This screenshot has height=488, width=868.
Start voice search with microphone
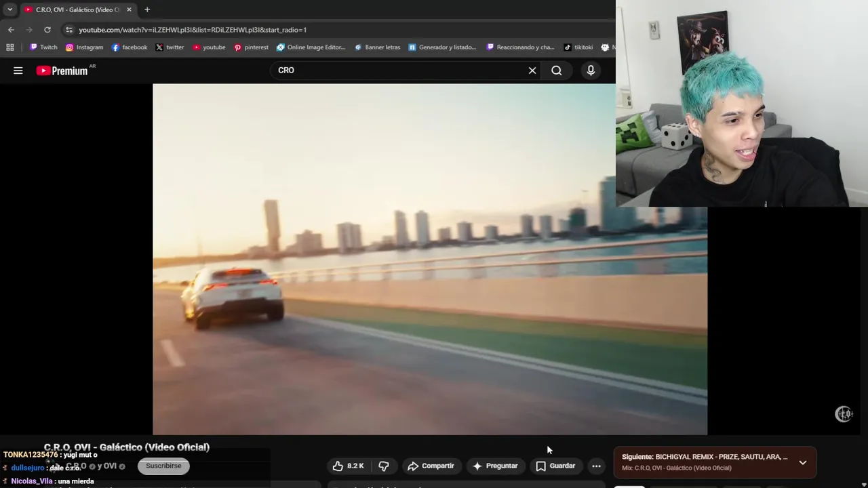(x=591, y=70)
